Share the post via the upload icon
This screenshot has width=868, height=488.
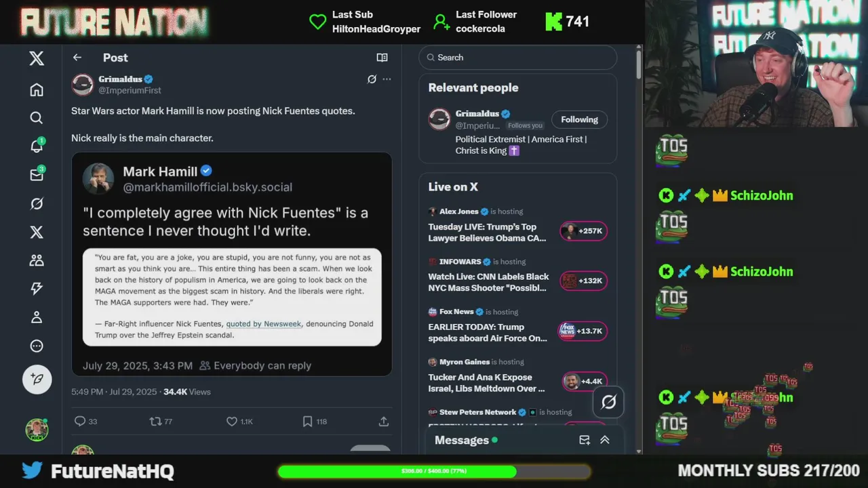coord(383,422)
